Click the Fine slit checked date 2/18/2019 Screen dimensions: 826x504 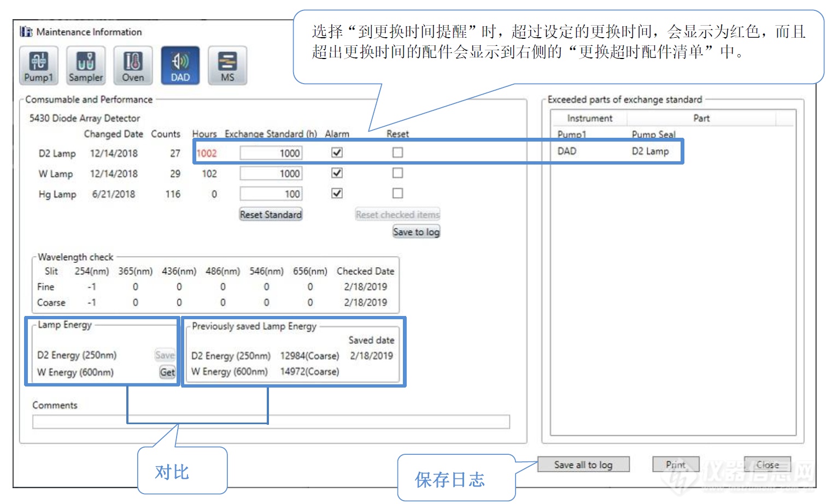(365, 286)
